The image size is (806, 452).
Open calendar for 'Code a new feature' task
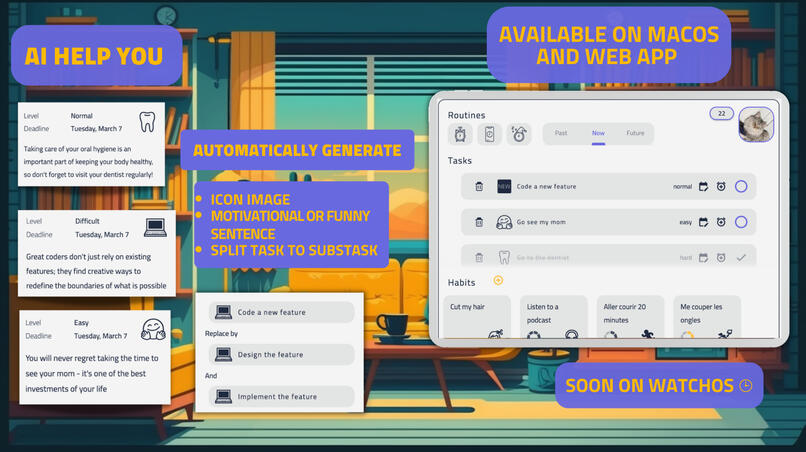[703, 187]
